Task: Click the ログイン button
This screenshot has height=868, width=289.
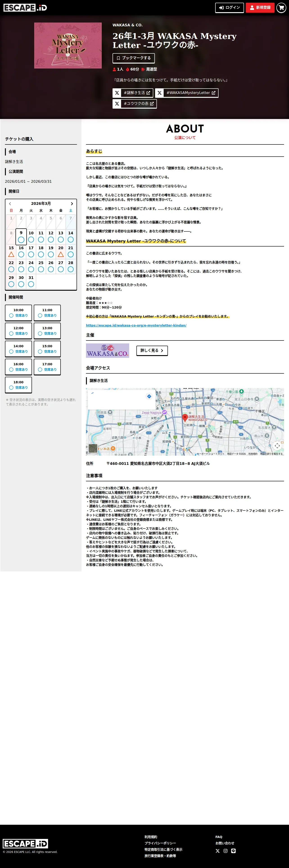Action: point(229,8)
